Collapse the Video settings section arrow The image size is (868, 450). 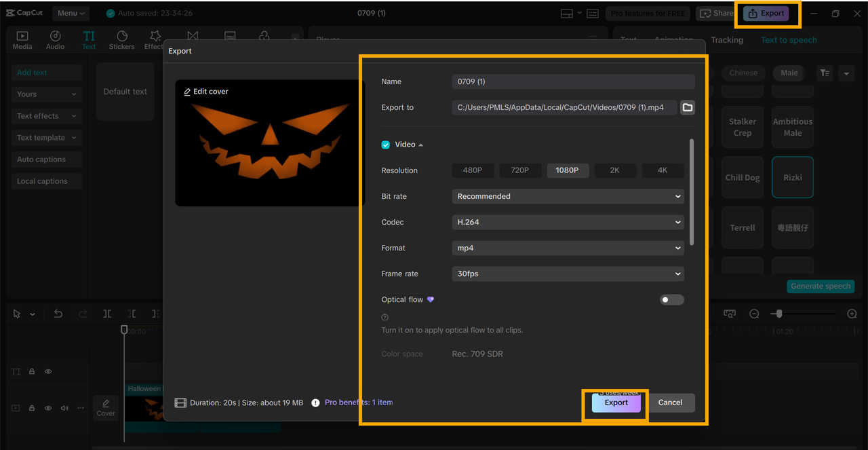pos(420,145)
